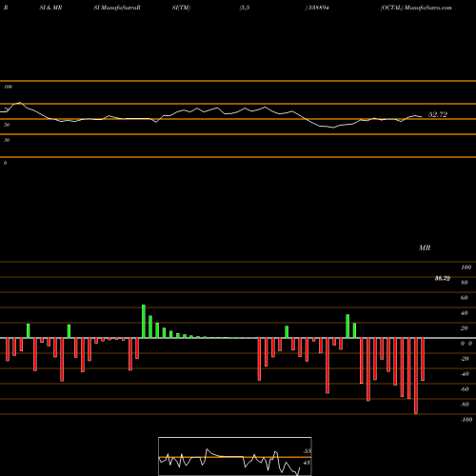The image size is (476, 476).
Task: Click the 86.72 value in MR panel
Action: [x=443, y=278]
